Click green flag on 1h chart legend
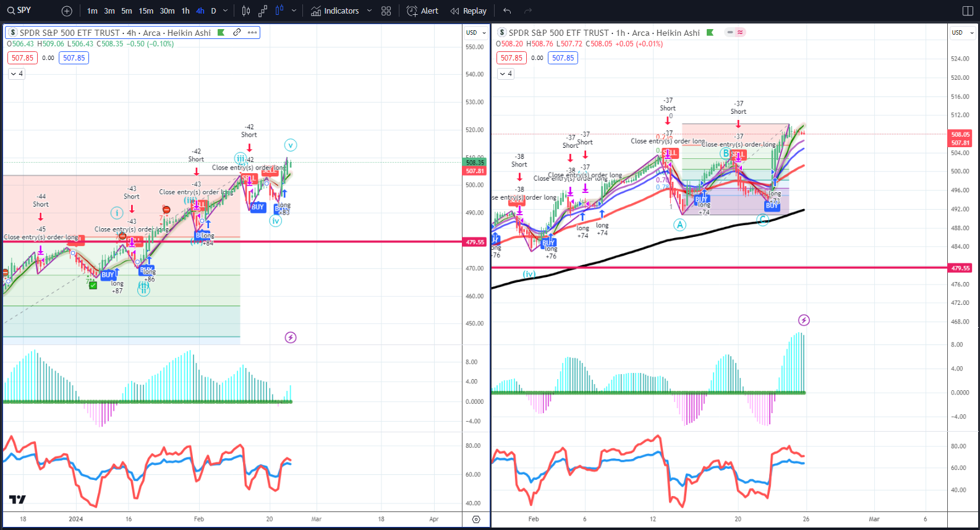Viewport: 980px width, 530px height. (x=710, y=33)
